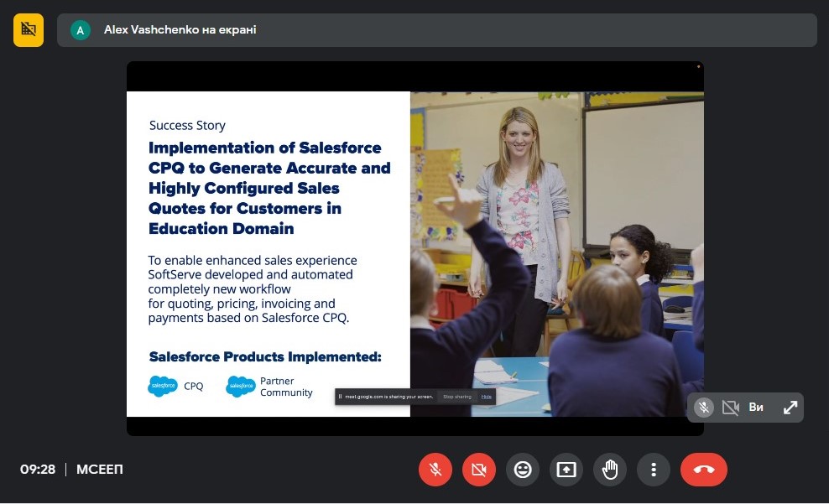Click the 'Success Story' text on the slide

pyautogui.click(x=187, y=125)
